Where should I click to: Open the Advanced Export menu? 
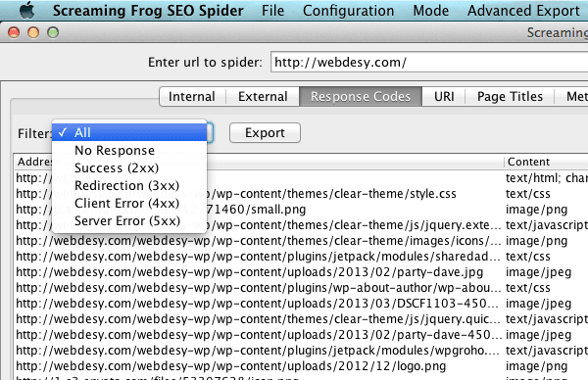[x=523, y=11]
